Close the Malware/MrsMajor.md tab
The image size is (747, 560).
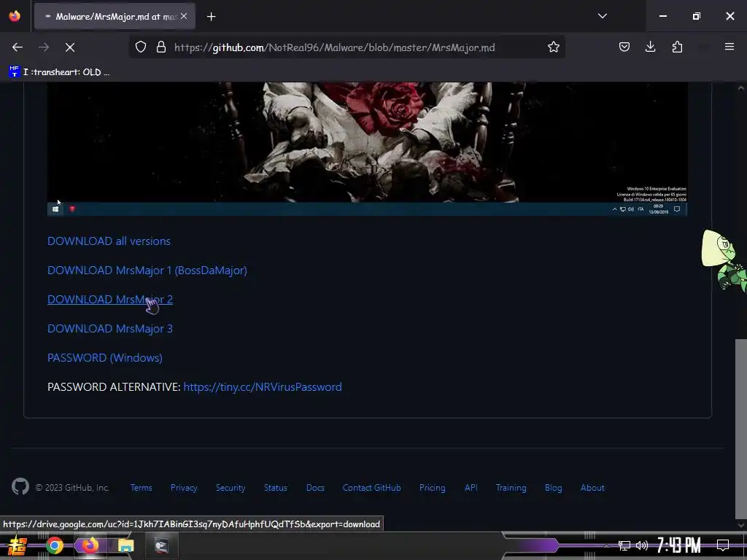pos(184,16)
